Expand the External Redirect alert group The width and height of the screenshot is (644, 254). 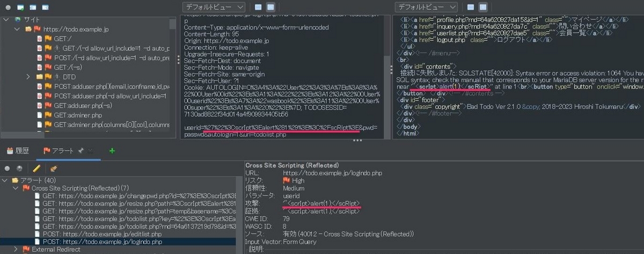pos(16,249)
